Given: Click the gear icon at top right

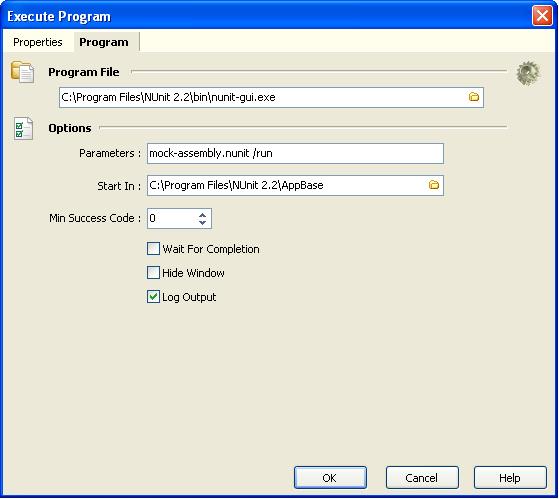Looking at the screenshot, I should pyautogui.click(x=528, y=73).
